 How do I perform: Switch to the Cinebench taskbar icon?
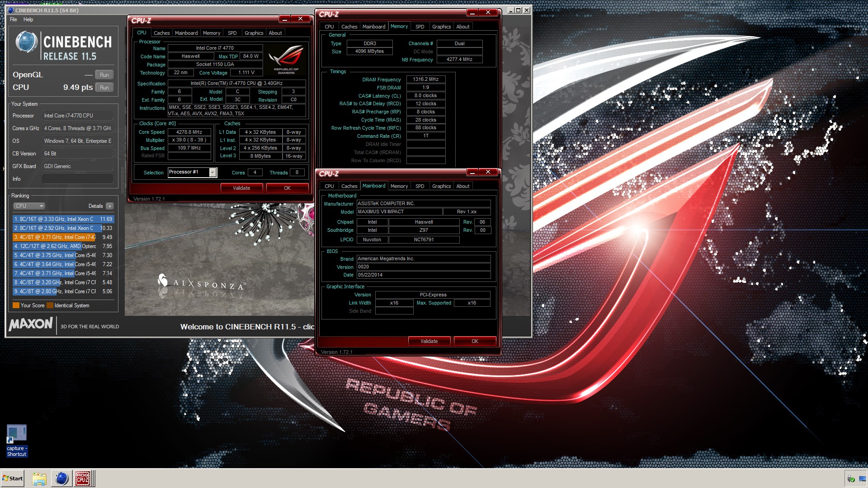61,479
